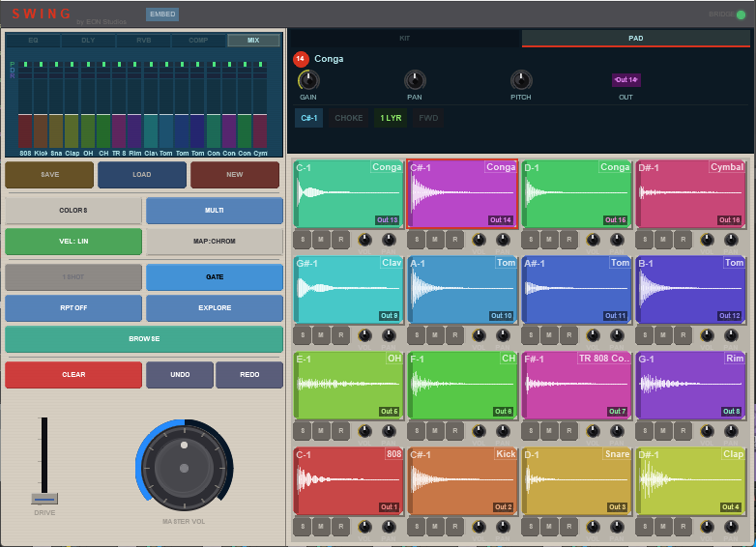The height and width of the screenshot is (547, 756).
Task: Switch to the KIT tab
Action: tap(405, 39)
